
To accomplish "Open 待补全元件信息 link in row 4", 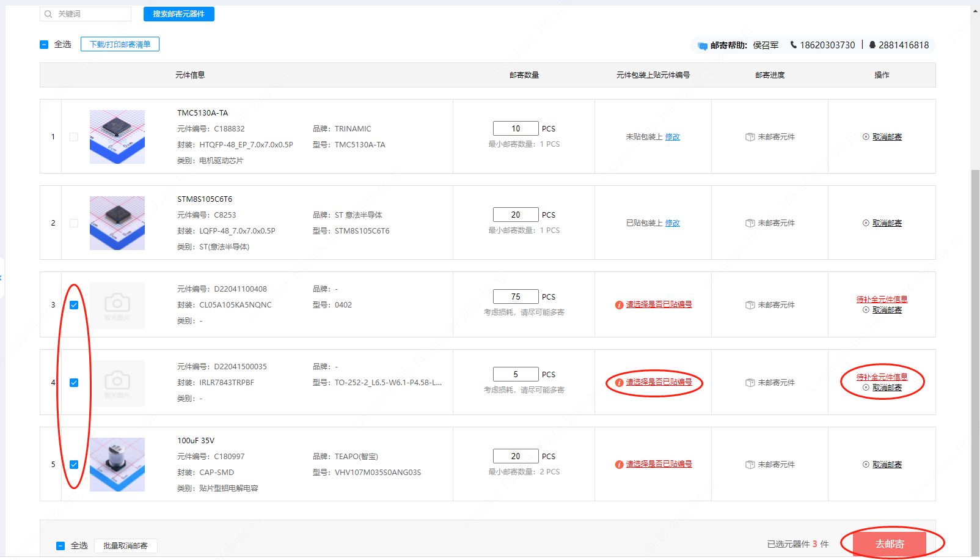I will coord(882,377).
